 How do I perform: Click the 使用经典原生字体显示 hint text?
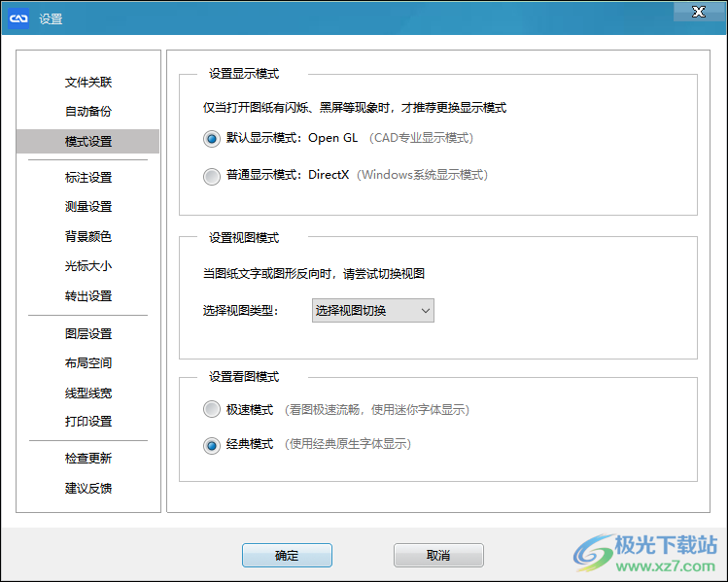[348, 444]
